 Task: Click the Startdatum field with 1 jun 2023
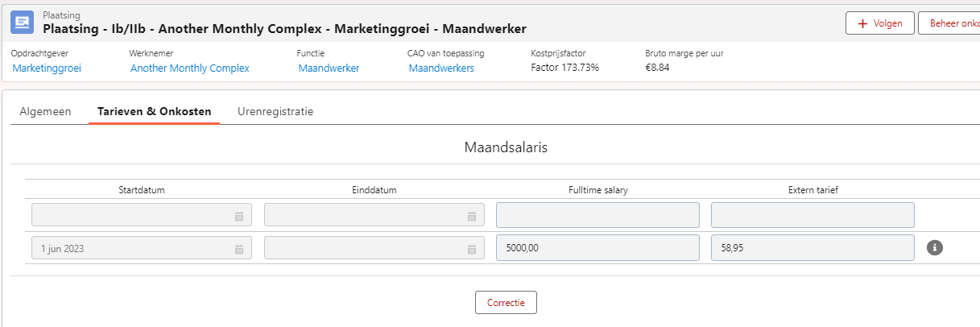[142, 249]
